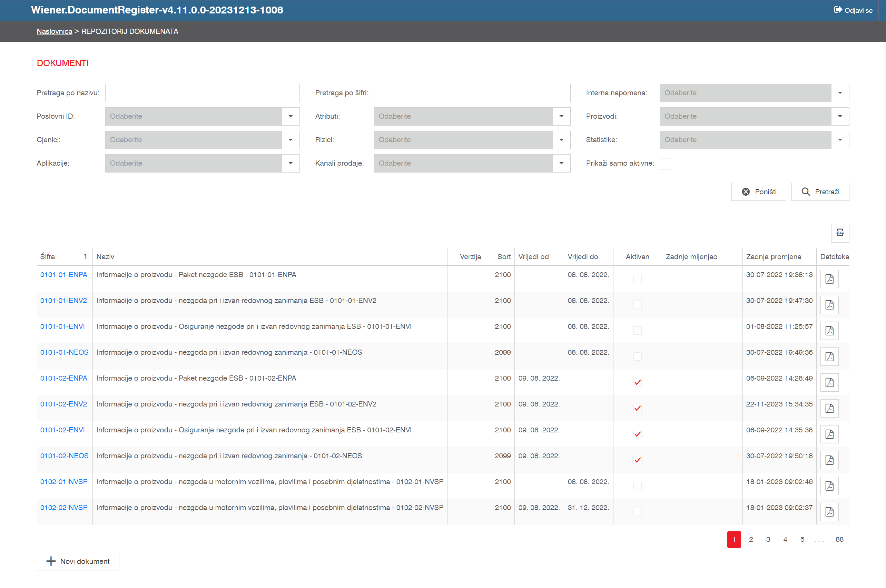Open Naslovnica breadcrumb link
The image size is (886, 588).
55,31
